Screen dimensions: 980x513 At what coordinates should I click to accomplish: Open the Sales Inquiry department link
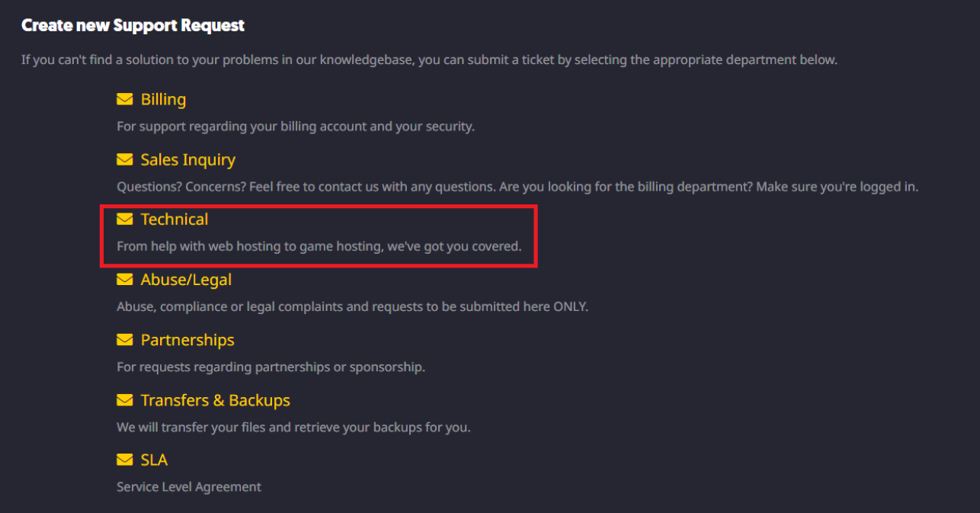tap(188, 159)
